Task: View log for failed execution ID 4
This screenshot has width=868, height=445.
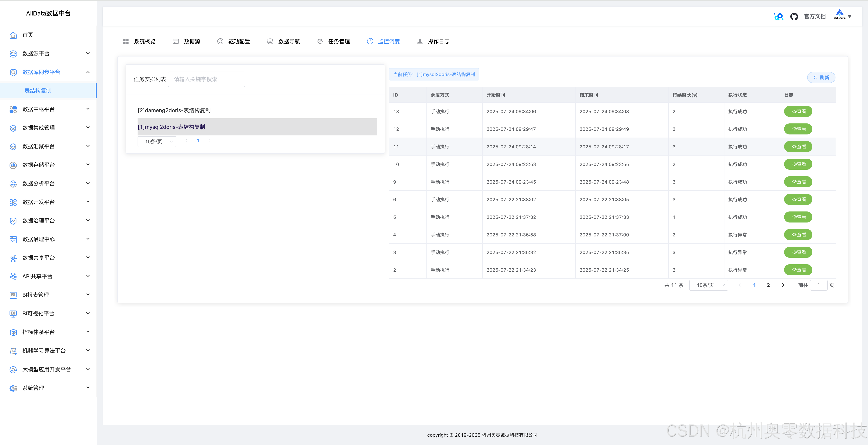Action: click(798, 235)
